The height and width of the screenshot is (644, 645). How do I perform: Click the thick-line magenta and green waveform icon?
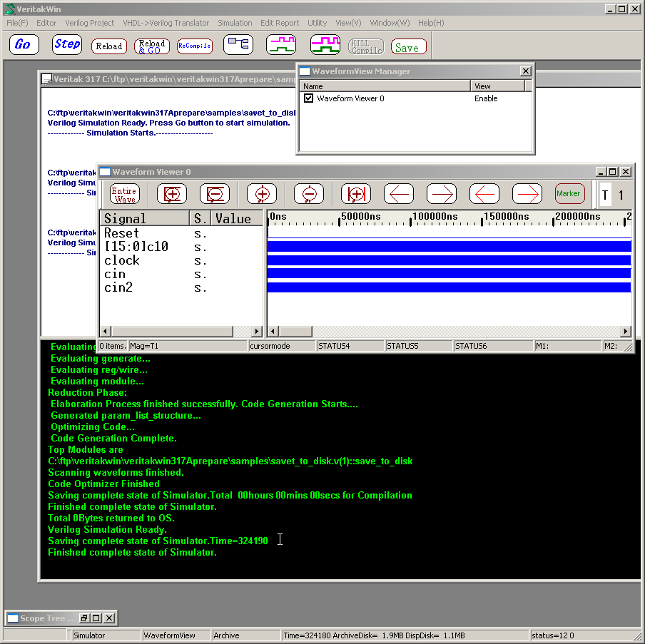(325, 45)
